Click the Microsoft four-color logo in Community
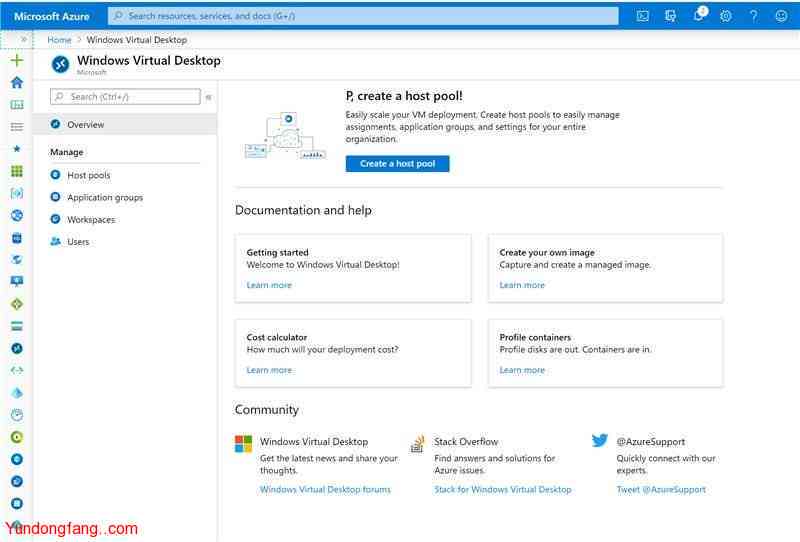 tap(243, 444)
